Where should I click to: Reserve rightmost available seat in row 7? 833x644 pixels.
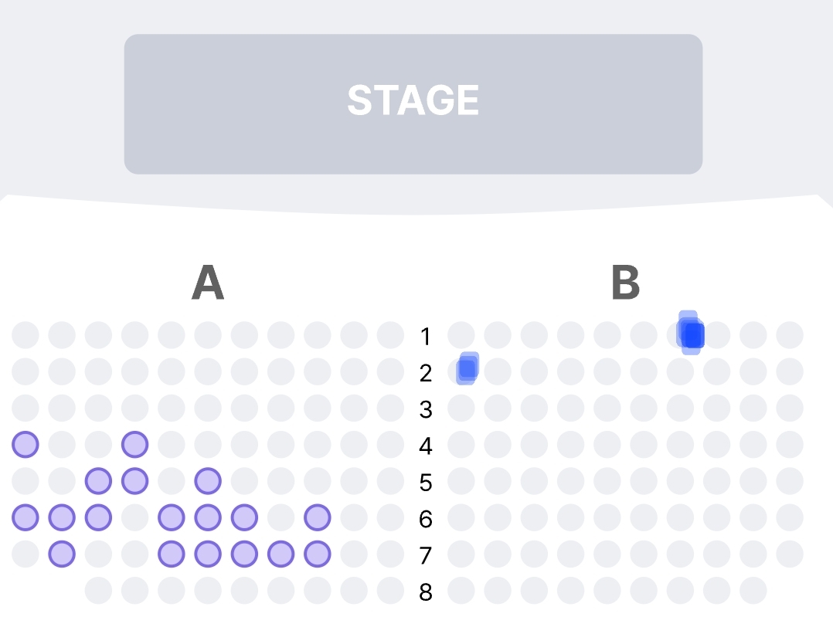(317, 554)
